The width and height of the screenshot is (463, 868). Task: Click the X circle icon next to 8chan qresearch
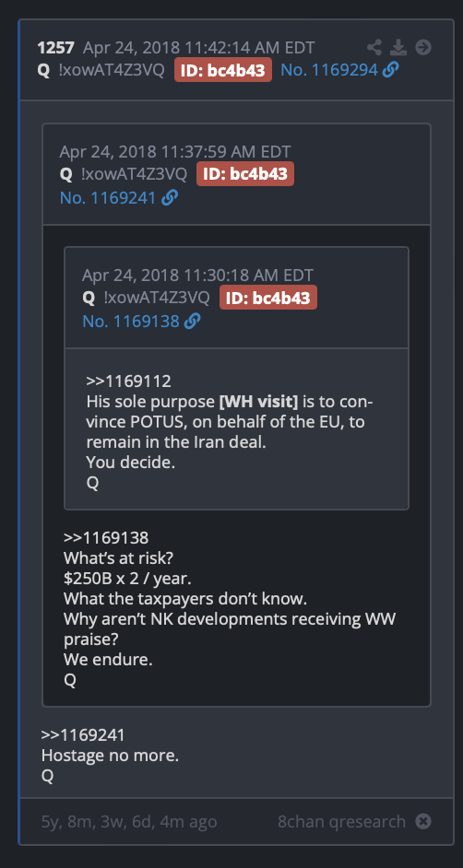[423, 821]
